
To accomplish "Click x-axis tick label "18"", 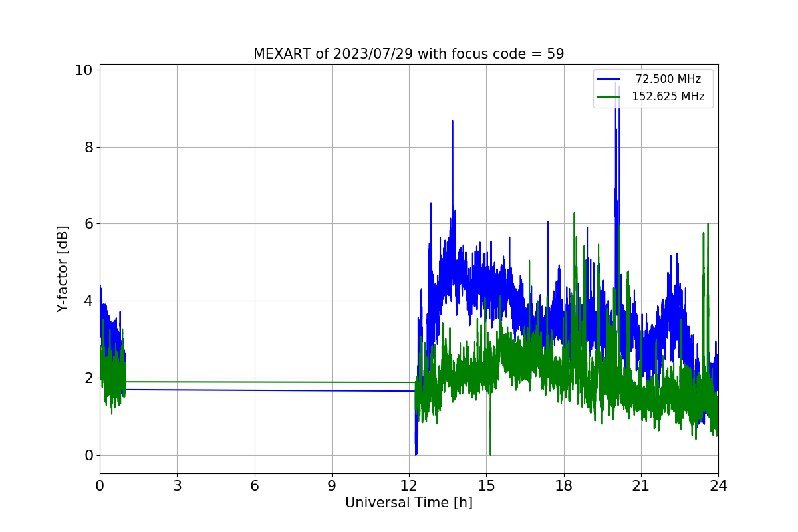I will pyautogui.click(x=564, y=485).
